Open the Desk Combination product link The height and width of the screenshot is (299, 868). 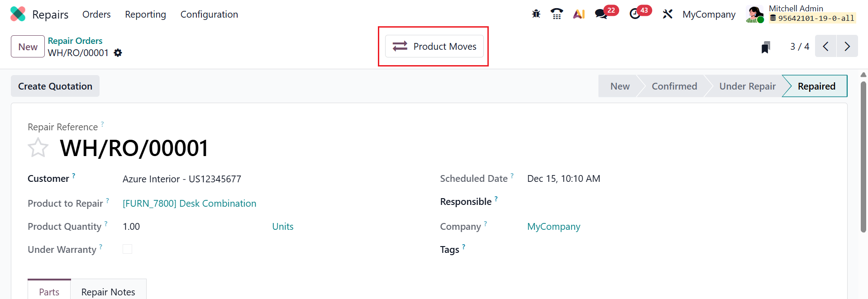(x=189, y=204)
